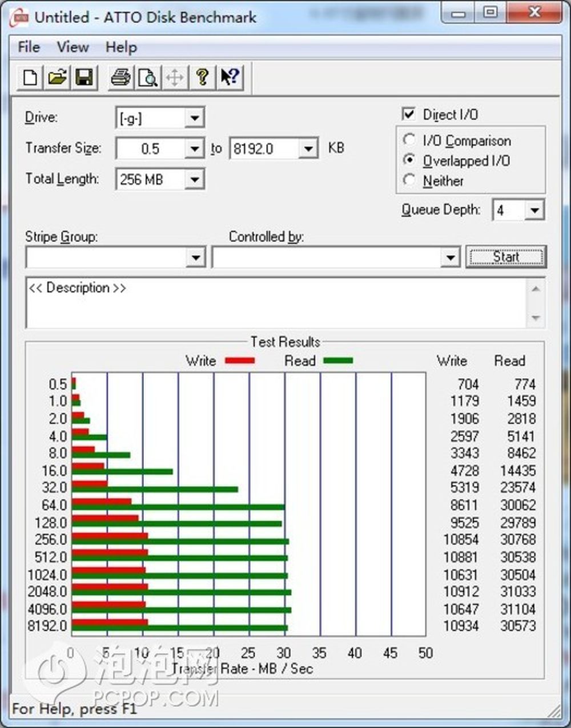The height and width of the screenshot is (728, 571).
Task: Click the read value 31104
Action: coord(518,609)
